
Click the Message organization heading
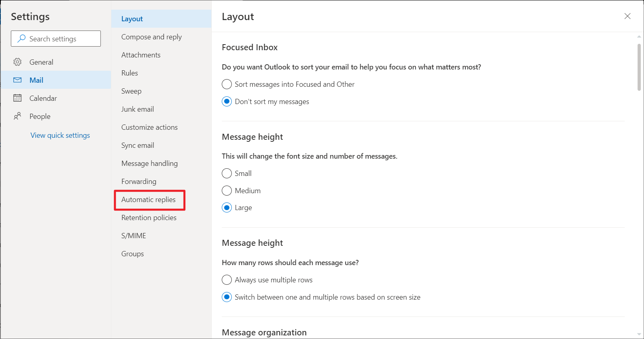click(x=264, y=333)
